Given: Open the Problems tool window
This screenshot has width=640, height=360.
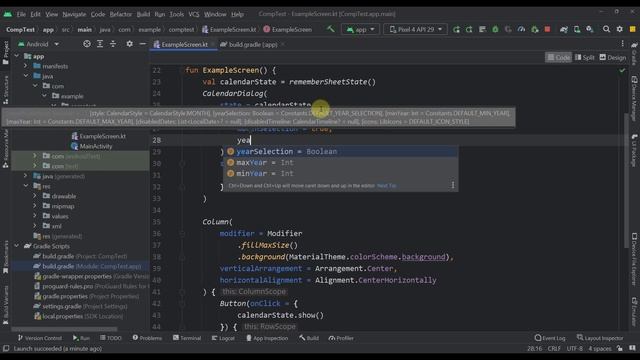Looking at the screenshot, I should [x=147, y=338].
